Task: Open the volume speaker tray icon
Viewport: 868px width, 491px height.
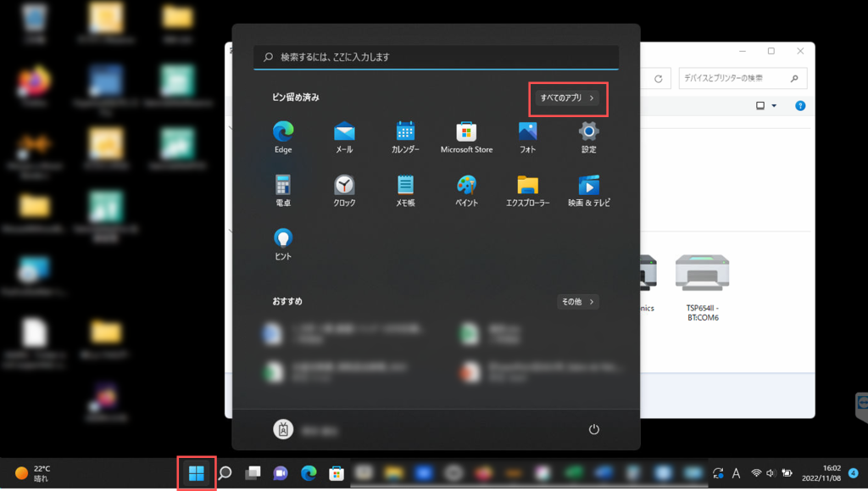Action: click(x=771, y=473)
